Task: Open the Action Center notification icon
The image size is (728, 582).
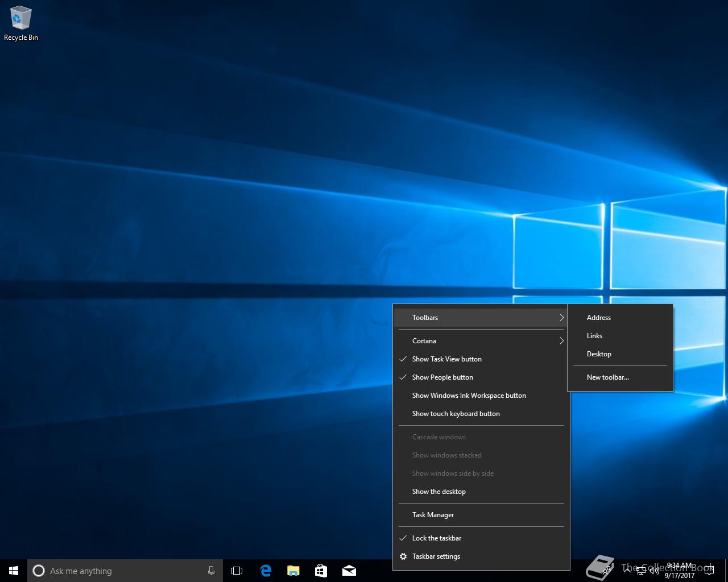Action: point(709,571)
